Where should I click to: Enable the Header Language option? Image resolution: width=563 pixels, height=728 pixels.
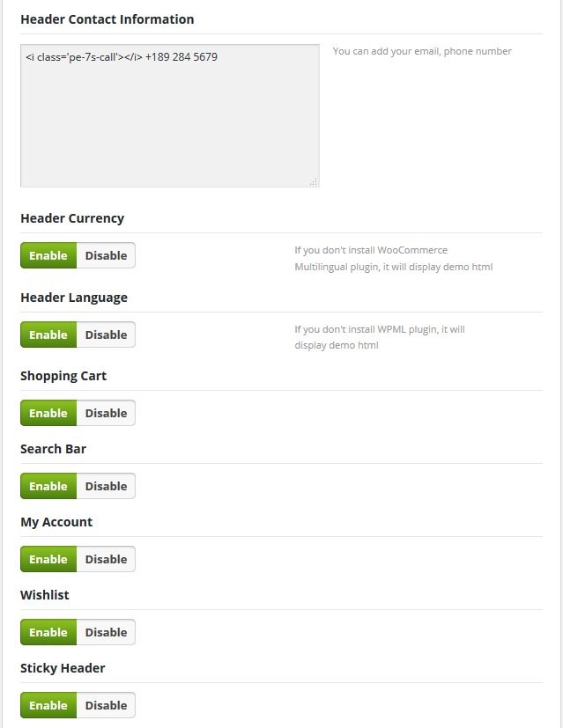coord(48,335)
